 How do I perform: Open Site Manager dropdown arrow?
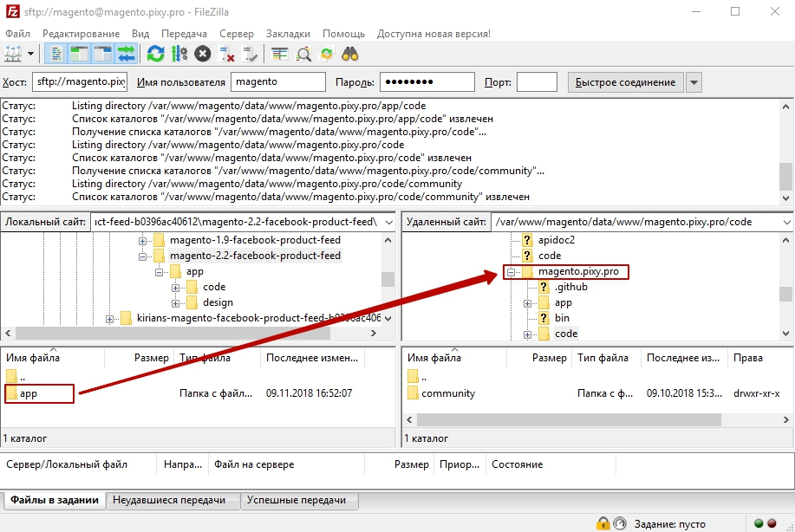[x=30, y=54]
